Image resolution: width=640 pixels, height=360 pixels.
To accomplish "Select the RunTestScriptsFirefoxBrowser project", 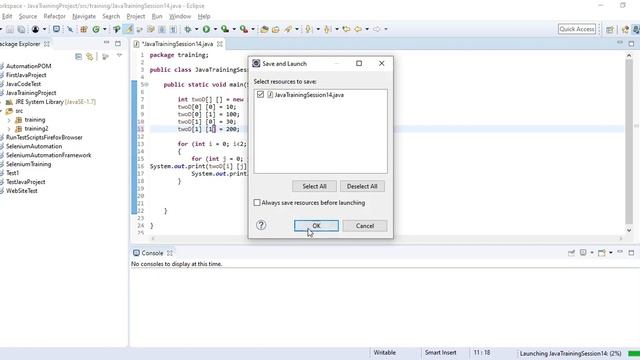I will click(44, 138).
